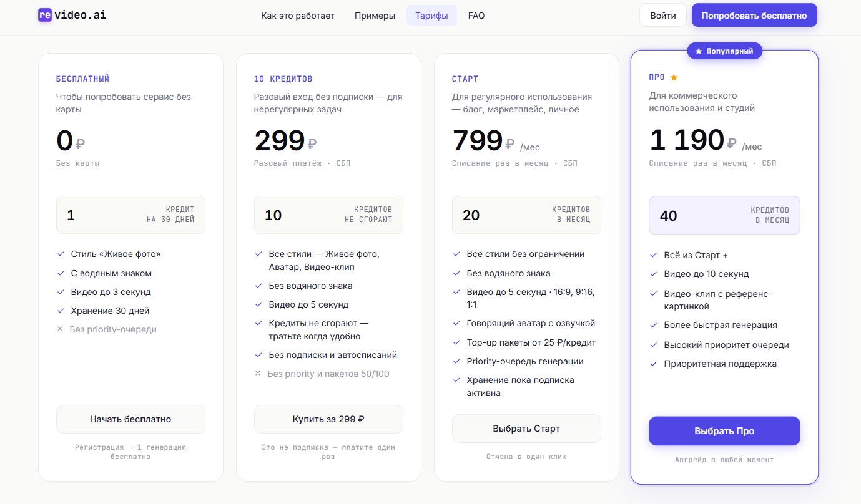Open the Как это работает nav item
Viewport: 861px width, 504px height.
tap(298, 16)
